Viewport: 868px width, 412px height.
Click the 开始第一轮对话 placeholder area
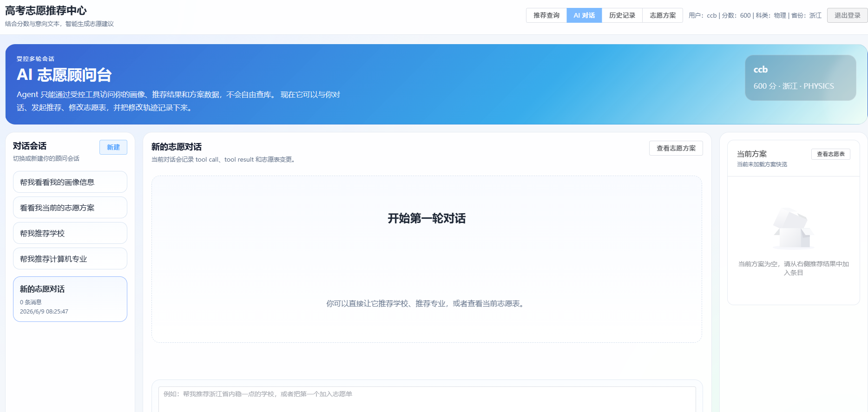tap(427, 259)
